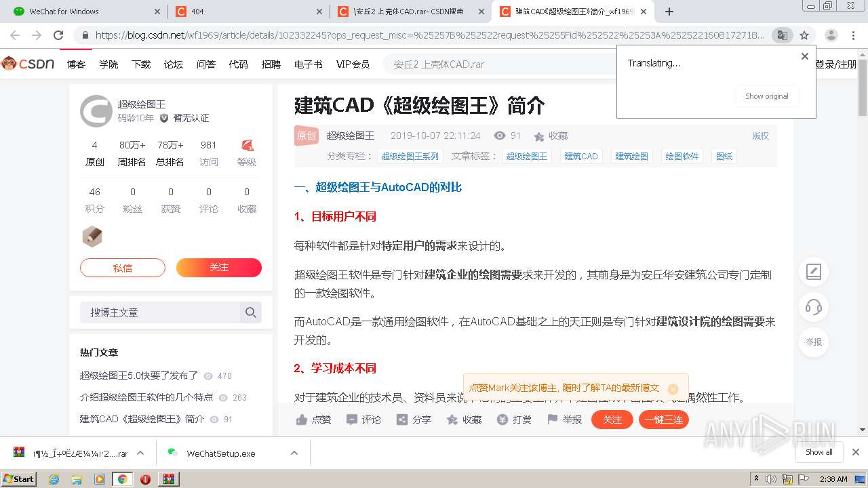The image size is (868, 488).
Task: Open 代码 in CSDN navigation
Action: [x=238, y=64]
